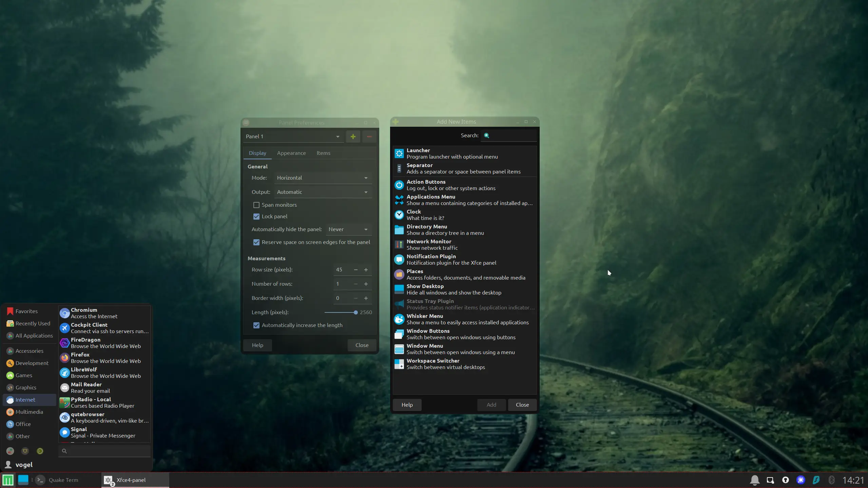Open the Mode dropdown set to Horizontal
This screenshot has height=488, width=868.
click(322, 178)
